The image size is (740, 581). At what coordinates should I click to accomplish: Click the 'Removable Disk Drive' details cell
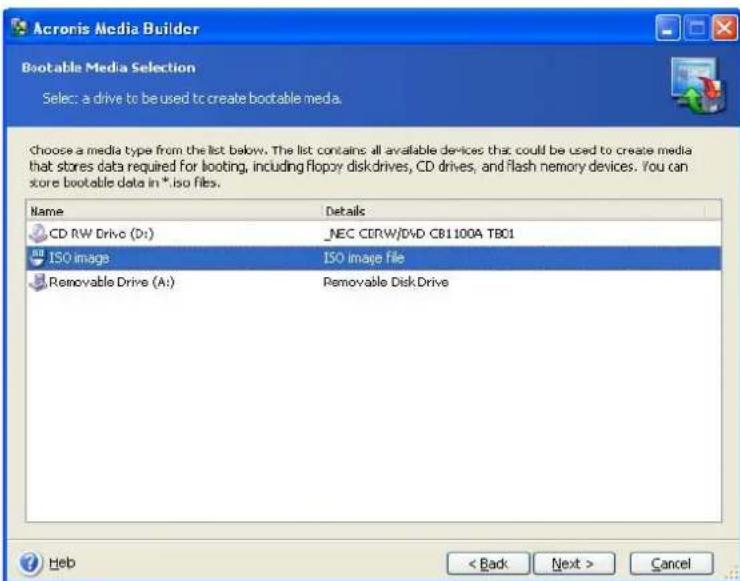pyautogui.click(x=386, y=282)
